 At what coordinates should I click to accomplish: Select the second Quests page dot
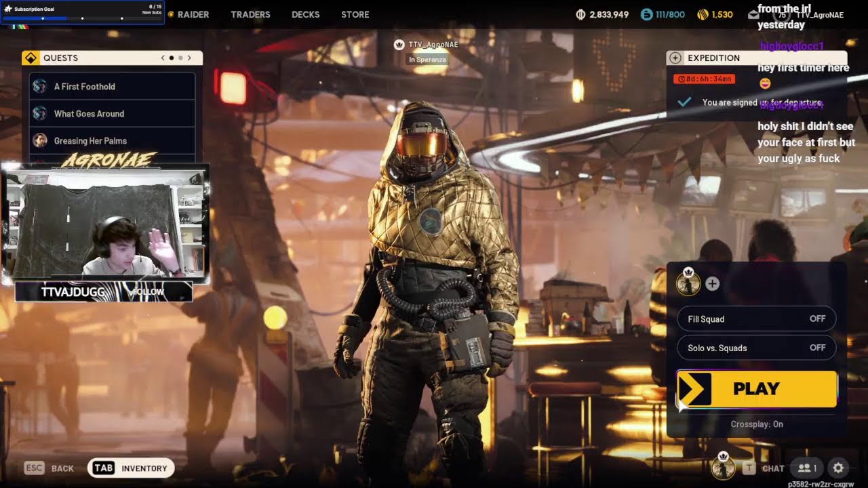tap(180, 58)
